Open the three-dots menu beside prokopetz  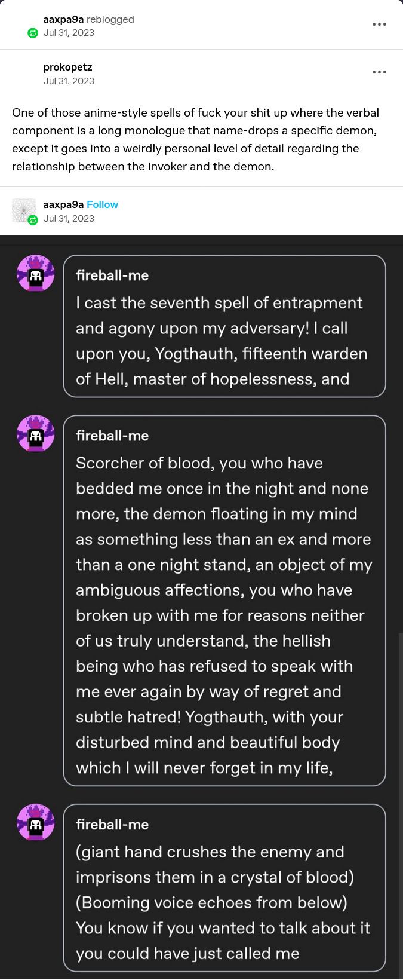(x=379, y=72)
